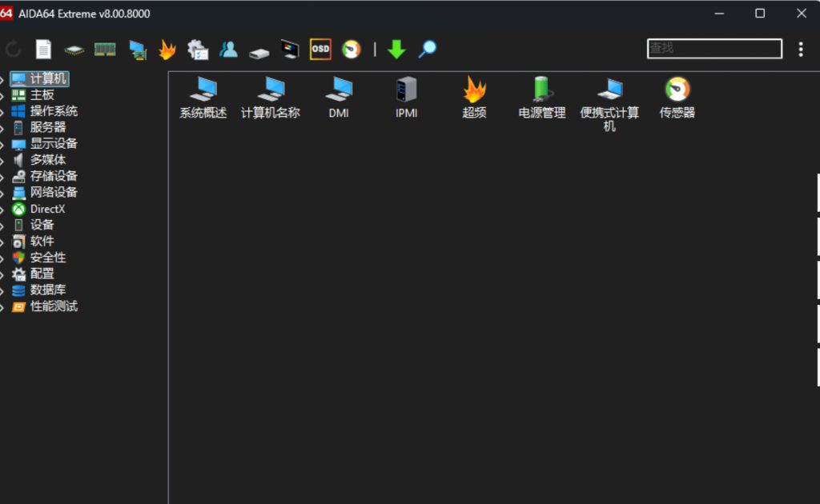
Task: Focus the 查找 search field
Action: (714, 49)
